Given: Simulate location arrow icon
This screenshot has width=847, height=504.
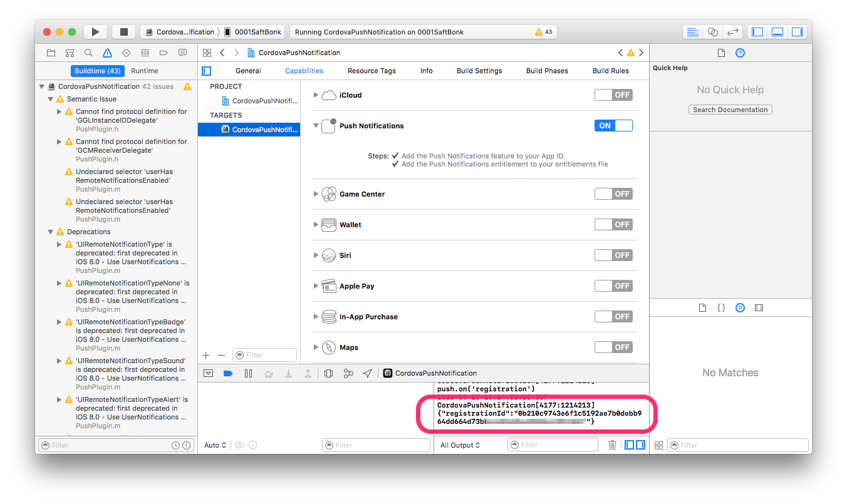Looking at the screenshot, I should (368, 373).
